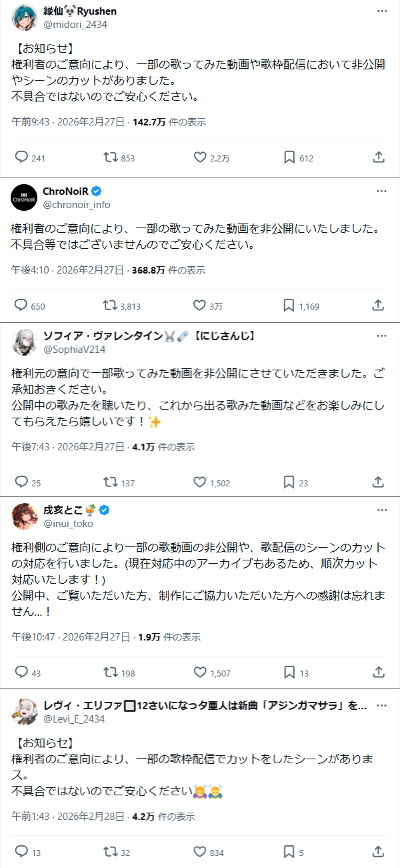Open 戌亥とこ's profile picture
The image size is (400, 868).
25,516
